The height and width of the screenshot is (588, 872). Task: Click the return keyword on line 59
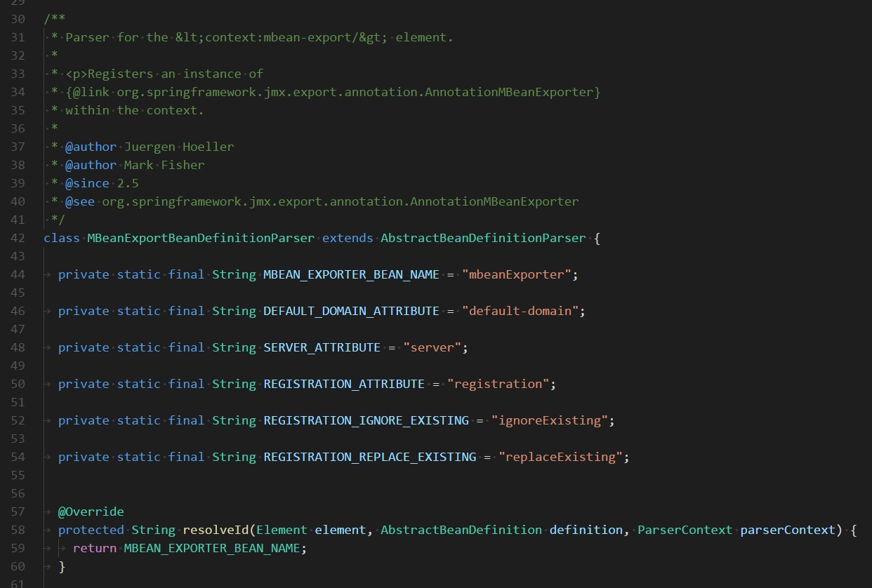pyautogui.click(x=95, y=548)
